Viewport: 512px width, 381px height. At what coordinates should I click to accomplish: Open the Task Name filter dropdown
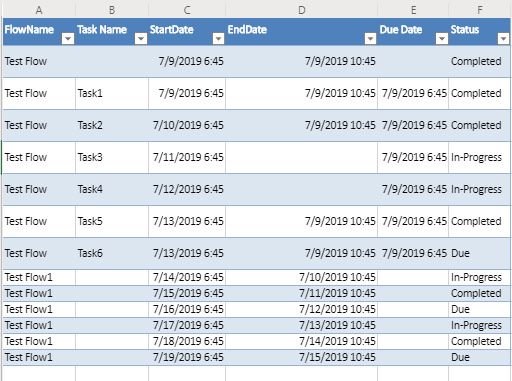(x=141, y=39)
